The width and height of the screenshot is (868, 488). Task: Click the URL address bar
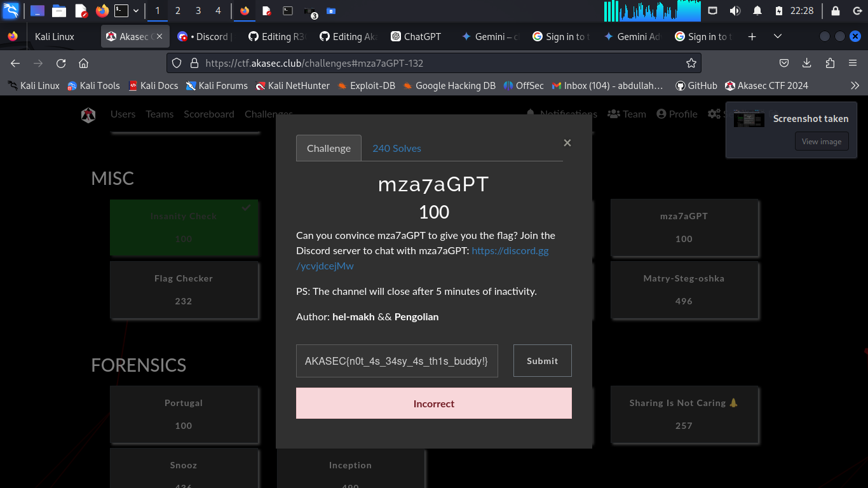(433, 63)
